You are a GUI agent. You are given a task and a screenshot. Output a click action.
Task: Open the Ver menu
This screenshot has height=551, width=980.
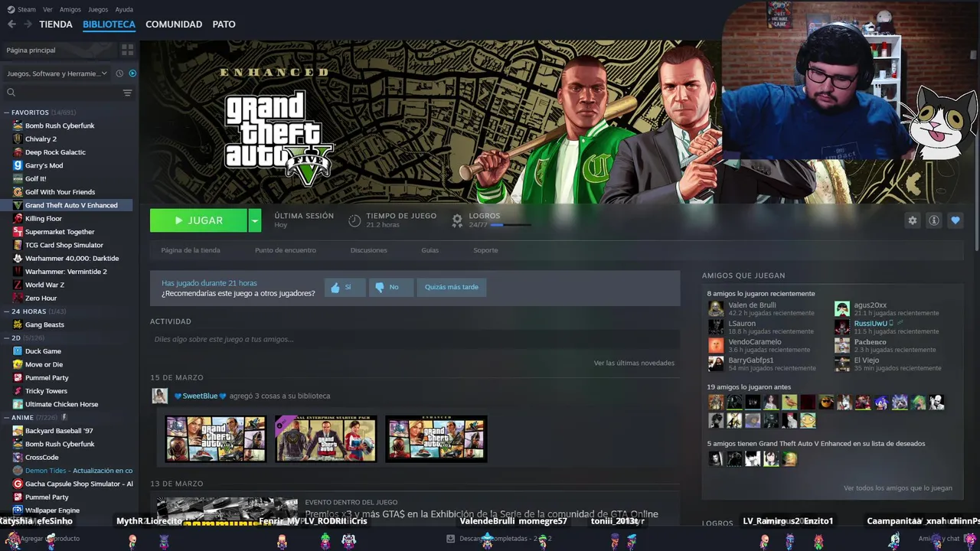47,9
